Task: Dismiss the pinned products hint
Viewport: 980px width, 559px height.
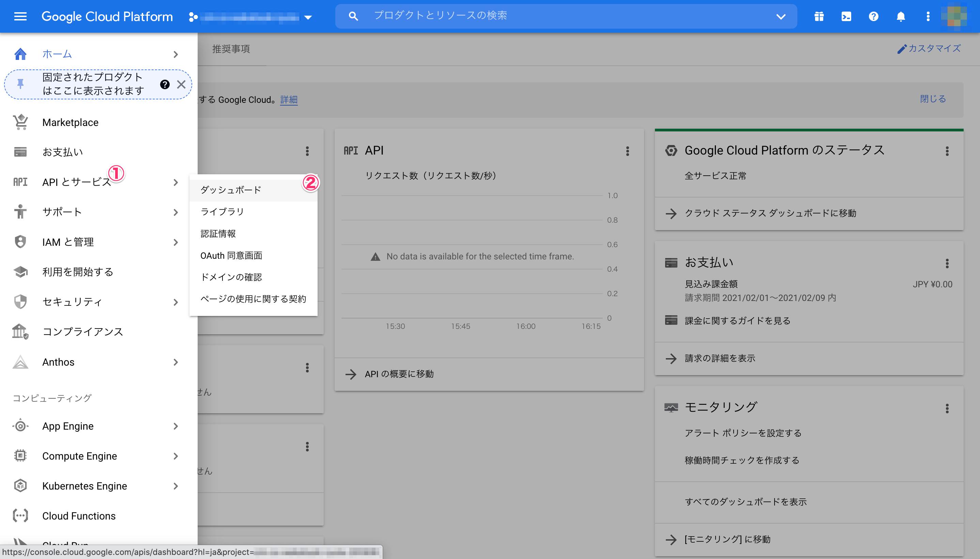Action: pyautogui.click(x=181, y=84)
